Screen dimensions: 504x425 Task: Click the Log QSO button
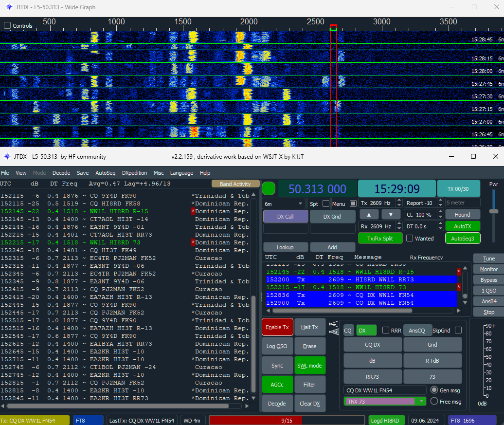(x=277, y=346)
